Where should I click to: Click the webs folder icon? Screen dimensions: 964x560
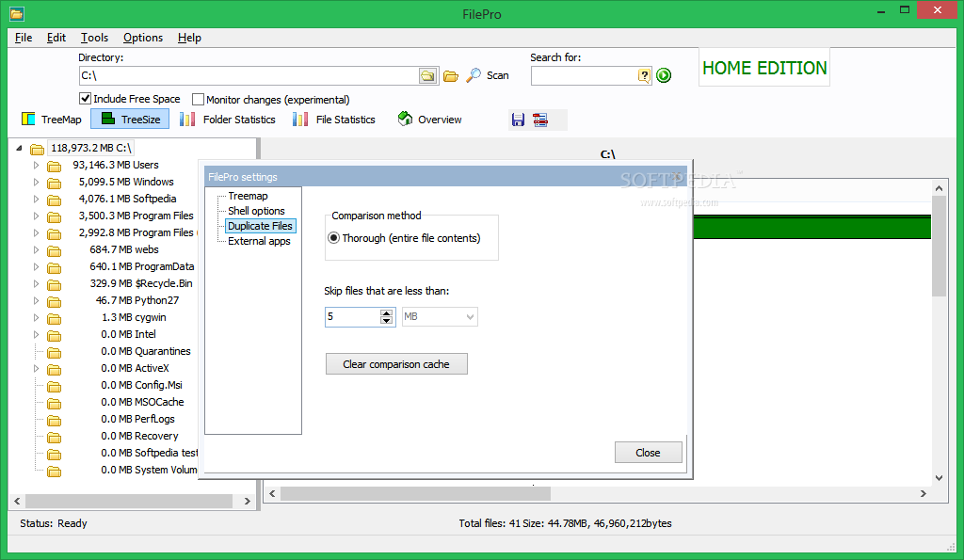point(54,250)
